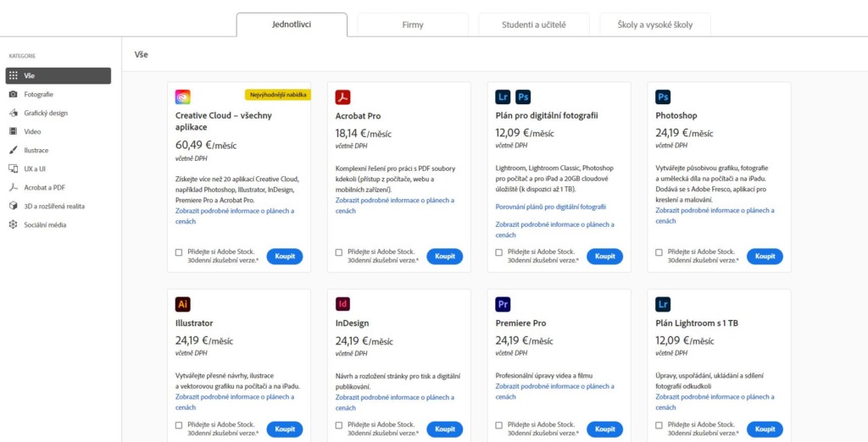Click the Acrobat a PDF sidebar icon
Screen dimensions: 868x442
pos(14,187)
